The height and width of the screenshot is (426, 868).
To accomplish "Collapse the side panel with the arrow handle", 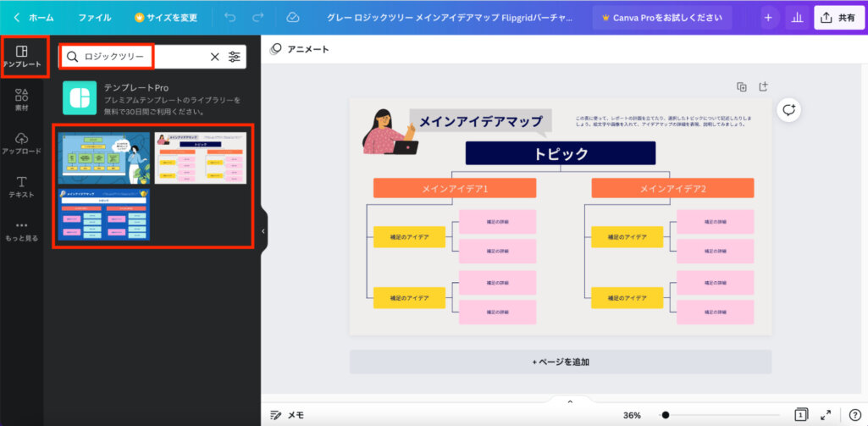I will [x=263, y=231].
